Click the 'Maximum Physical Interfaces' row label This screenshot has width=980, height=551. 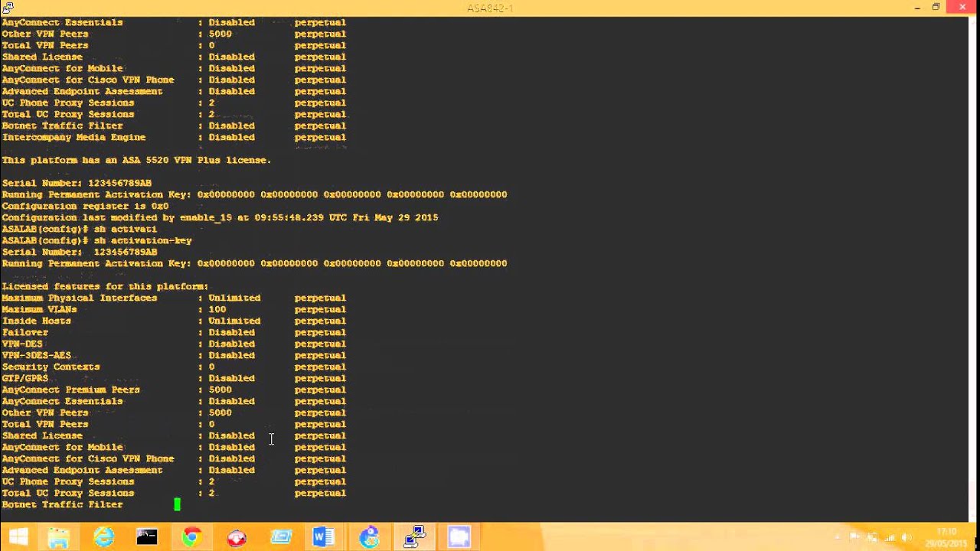(80, 298)
